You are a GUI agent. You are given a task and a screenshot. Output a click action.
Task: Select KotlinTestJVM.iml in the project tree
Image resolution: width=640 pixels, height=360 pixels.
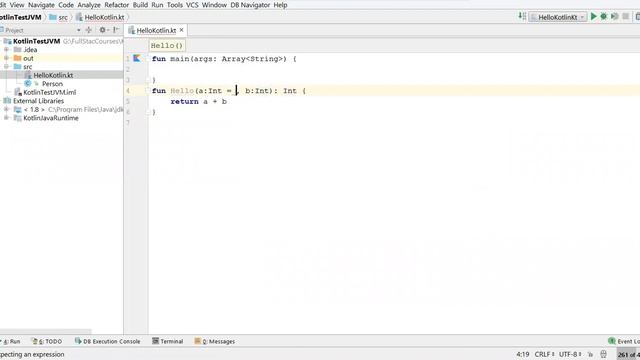pyautogui.click(x=49, y=92)
